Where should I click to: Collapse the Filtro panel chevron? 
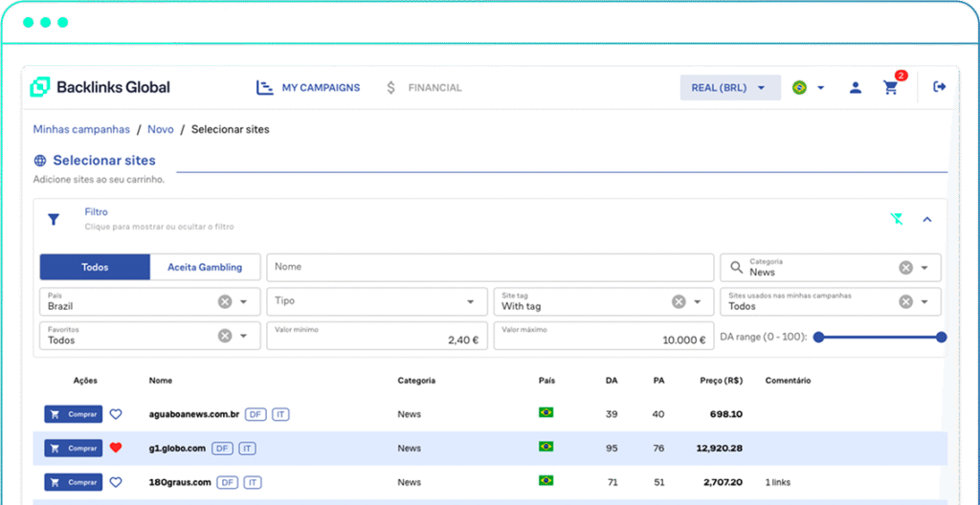pyautogui.click(x=926, y=219)
